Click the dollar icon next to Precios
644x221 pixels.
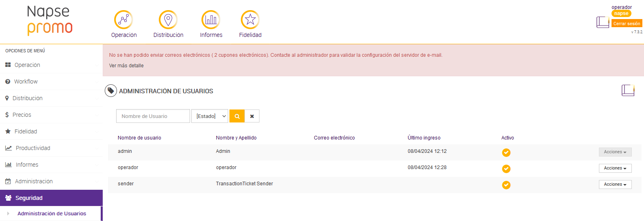pos(7,115)
